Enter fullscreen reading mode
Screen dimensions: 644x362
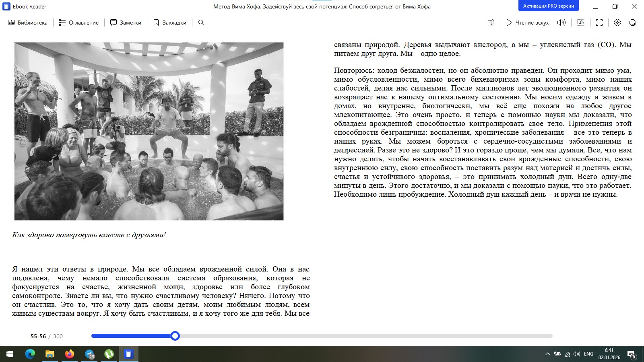[599, 23]
